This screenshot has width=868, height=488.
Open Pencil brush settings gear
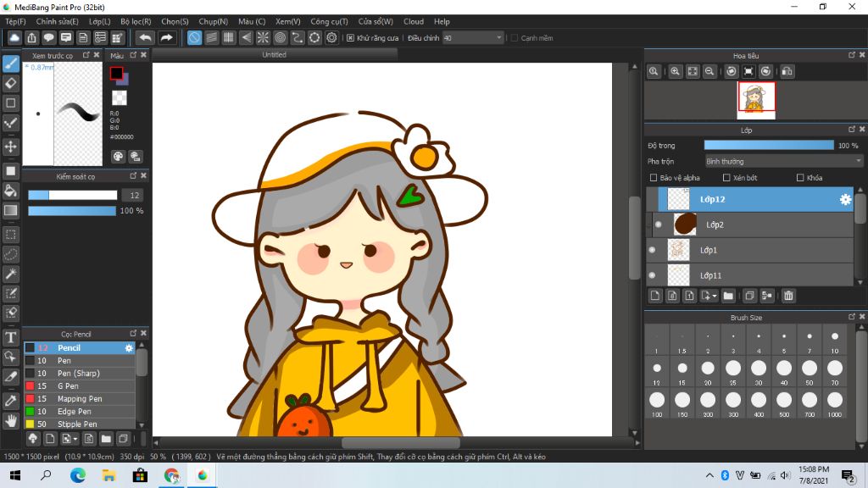(x=129, y=348)
